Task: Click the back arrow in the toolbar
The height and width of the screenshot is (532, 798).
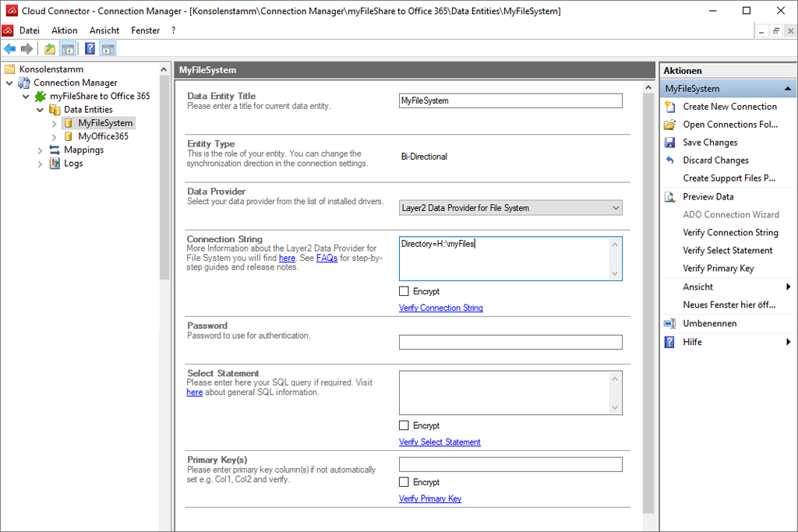Action: tap(10, 49)
